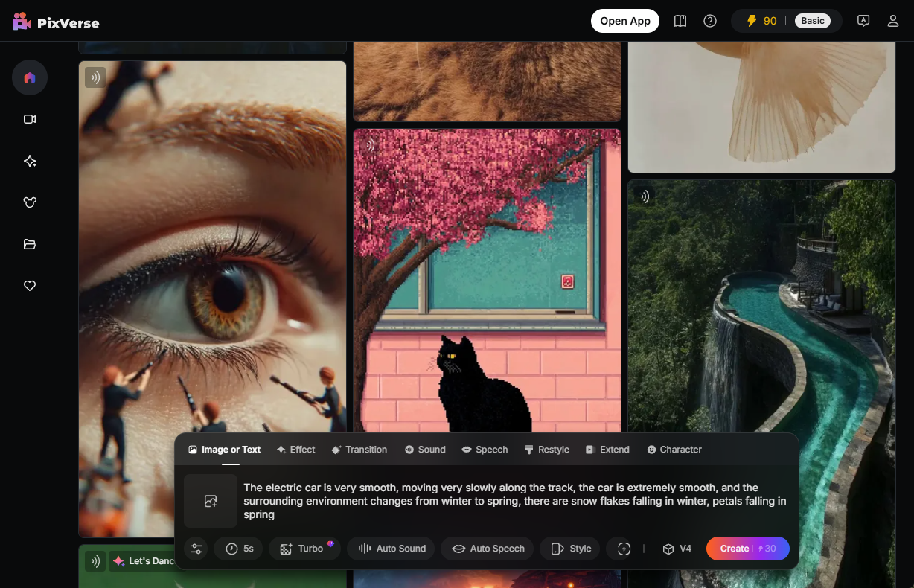Open the sliders settings icon button
914x588 pixels.
[196, 549]
